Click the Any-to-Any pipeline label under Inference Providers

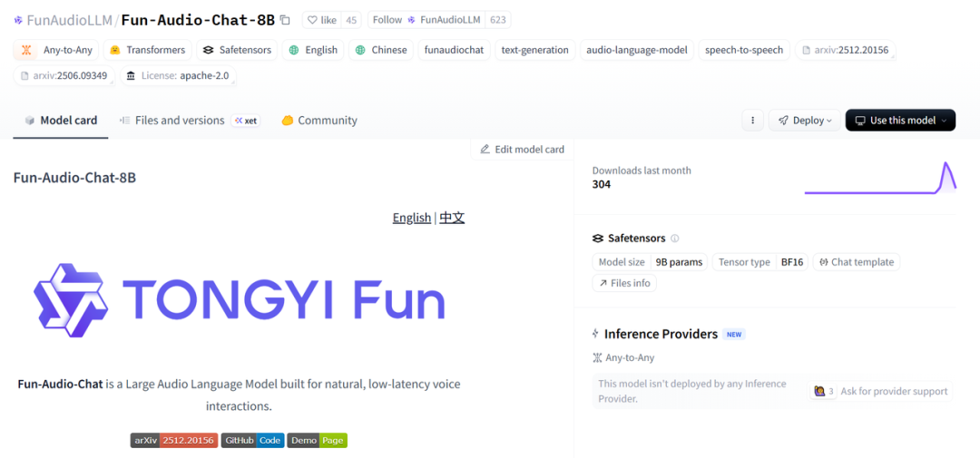(623, 358)
